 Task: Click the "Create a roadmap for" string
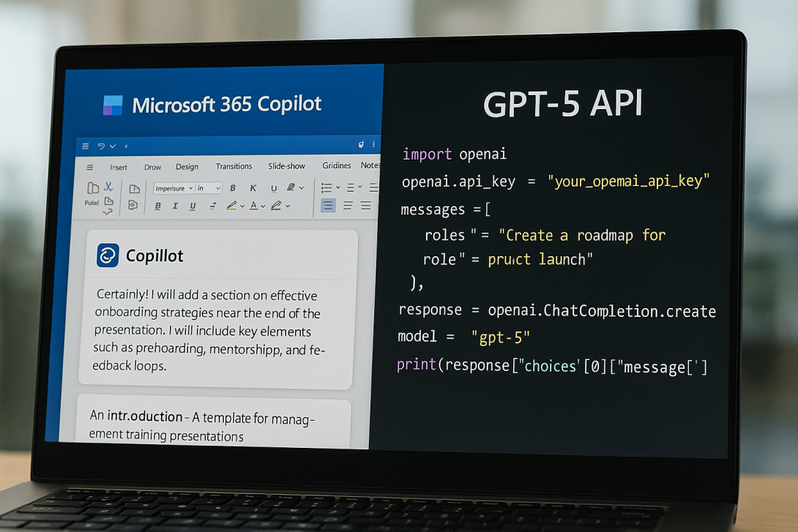582,235
